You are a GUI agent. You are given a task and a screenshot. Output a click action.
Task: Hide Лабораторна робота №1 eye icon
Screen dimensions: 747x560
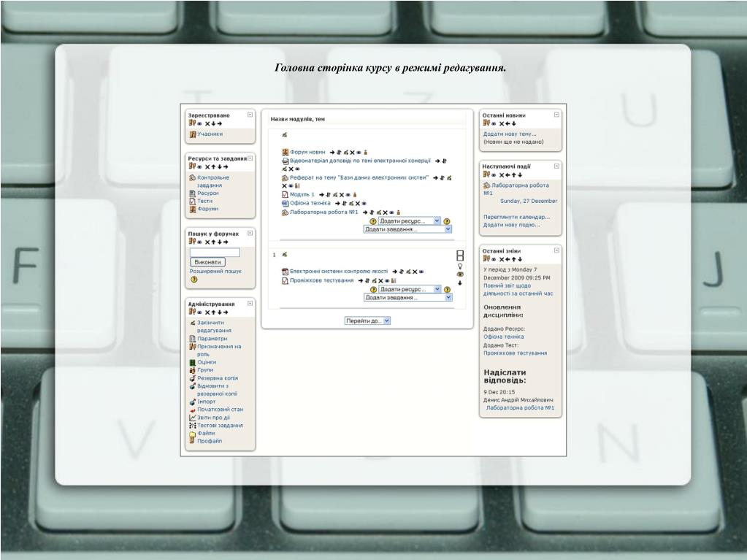(x=391, y=212)
